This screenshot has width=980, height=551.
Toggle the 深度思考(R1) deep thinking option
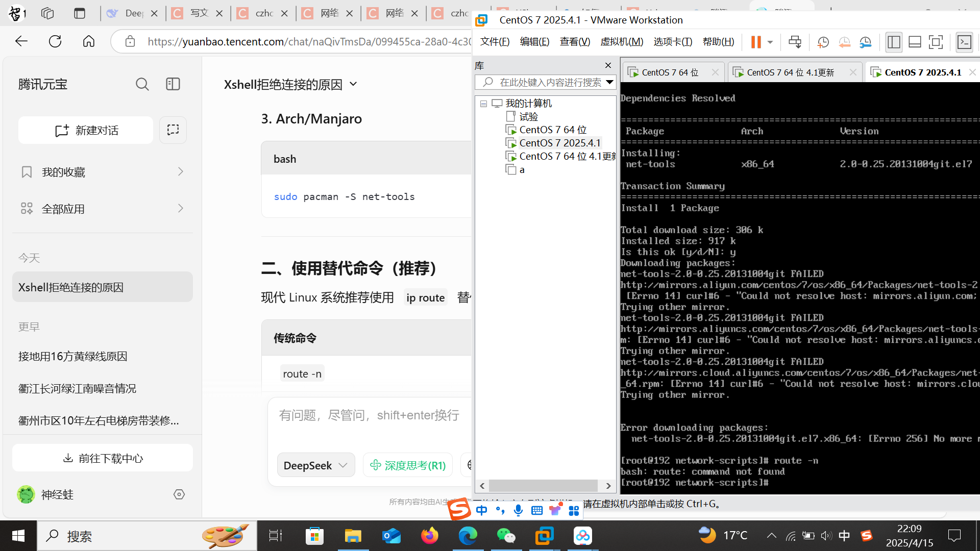click(408, 465)
